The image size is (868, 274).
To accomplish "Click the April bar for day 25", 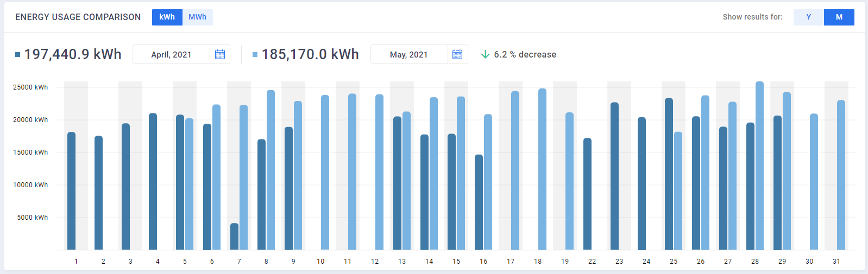I will pyautogui.click(x=669, y=174).
